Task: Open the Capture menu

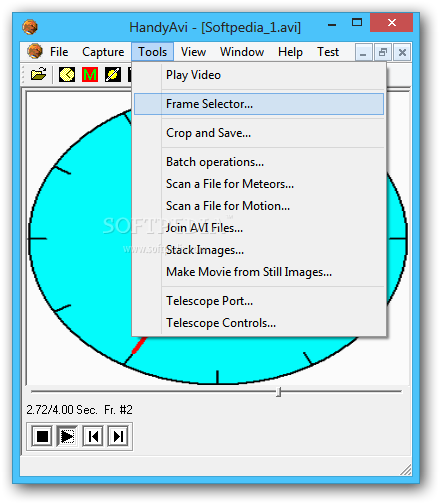Action: [103, 52]
